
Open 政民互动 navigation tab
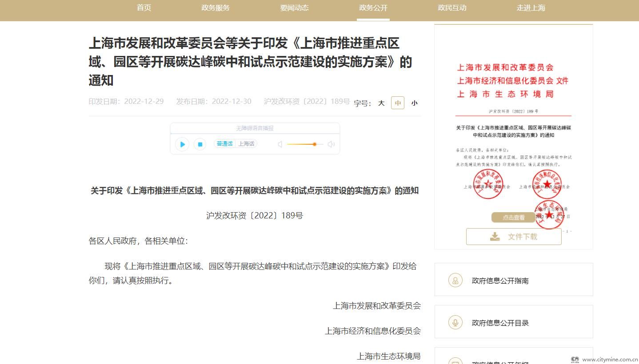[452, 8]
